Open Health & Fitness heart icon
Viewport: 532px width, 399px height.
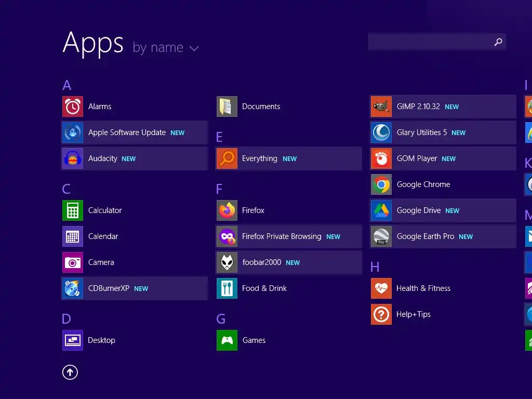[x=381, y=288]
